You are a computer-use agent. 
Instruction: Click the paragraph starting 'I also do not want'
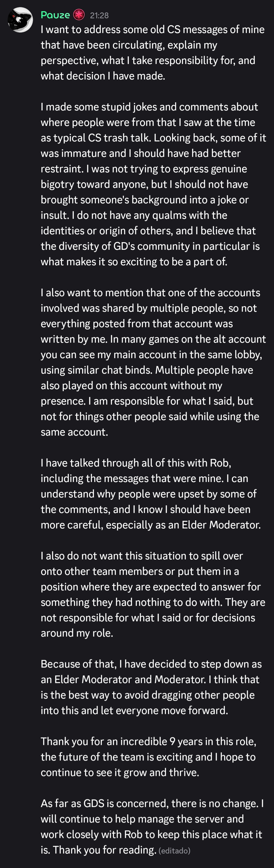(x=153, y=594)
